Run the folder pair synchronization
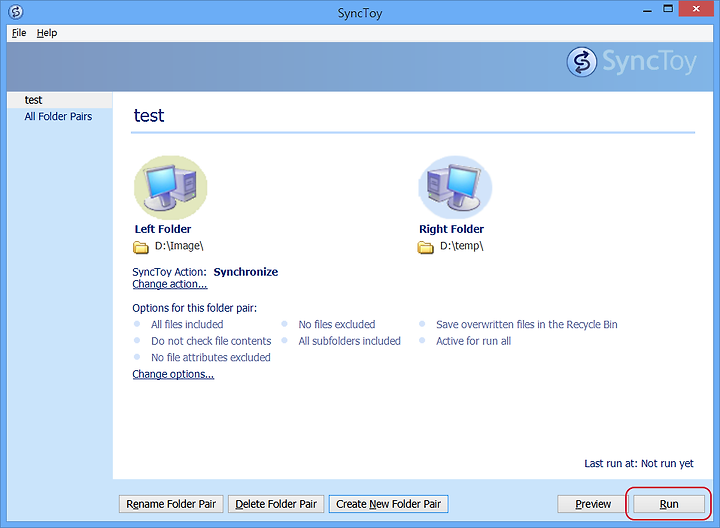720x528 pixels. coord(669,504)
